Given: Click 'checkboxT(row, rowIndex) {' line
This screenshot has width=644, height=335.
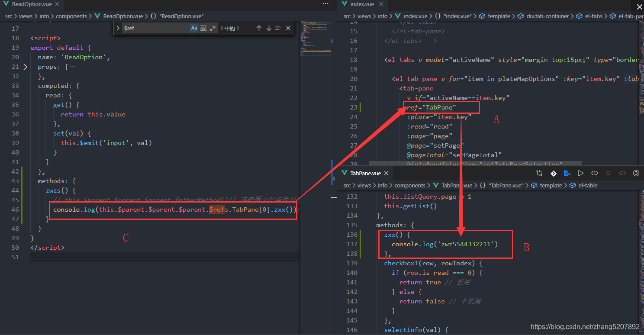Looking at the screenshot, I should click(433, 263).
